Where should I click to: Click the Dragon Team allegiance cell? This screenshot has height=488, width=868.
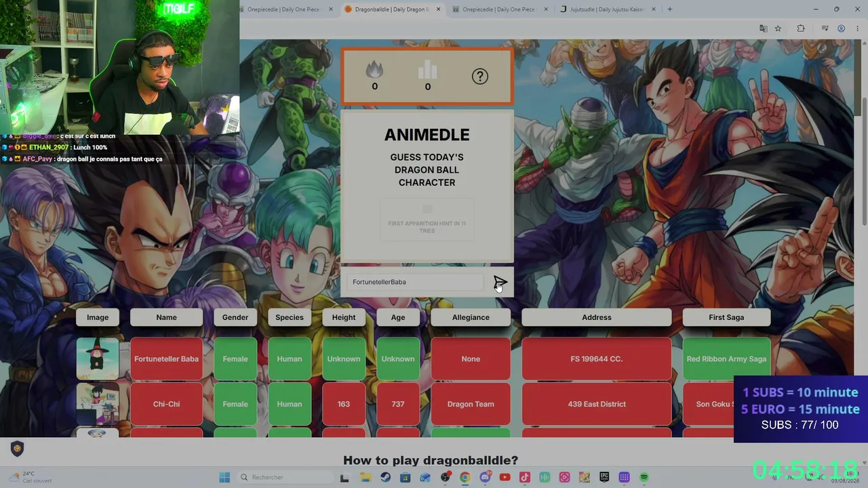click(x=471, y=404)
